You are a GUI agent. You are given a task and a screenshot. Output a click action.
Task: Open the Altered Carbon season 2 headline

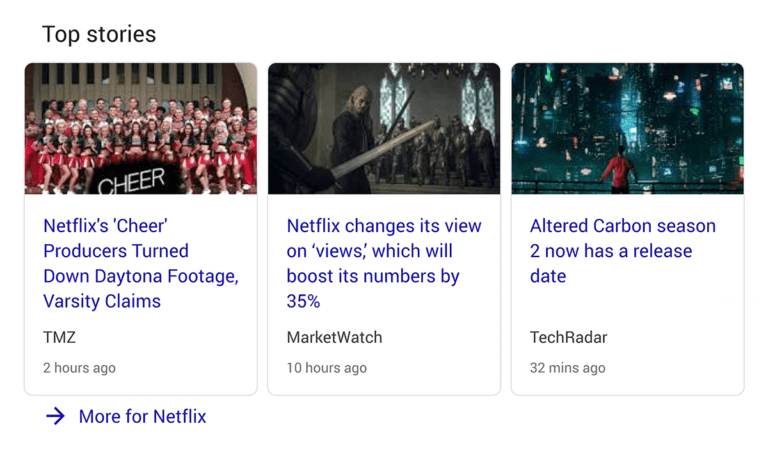click(622, 251)
